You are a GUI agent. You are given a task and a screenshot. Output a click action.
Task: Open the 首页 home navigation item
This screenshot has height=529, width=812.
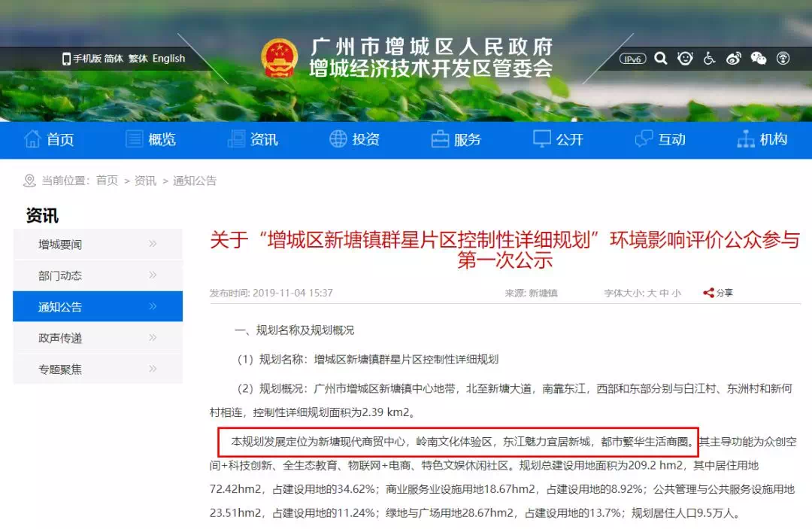50,139
